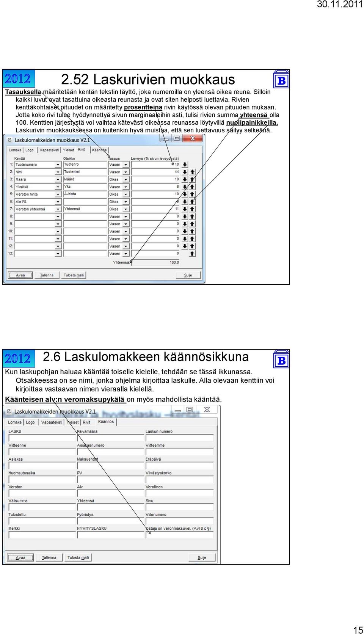Open Yleiset tab in the Käännös dialog
The width and height of the screenshot is (364, 634).
click(72, 422)
